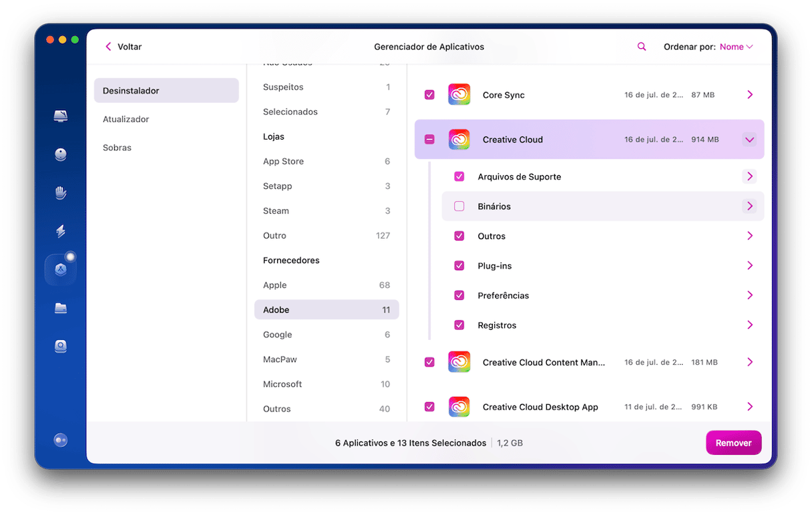Select the Selecionados category
812x515 pixels.
327,112
